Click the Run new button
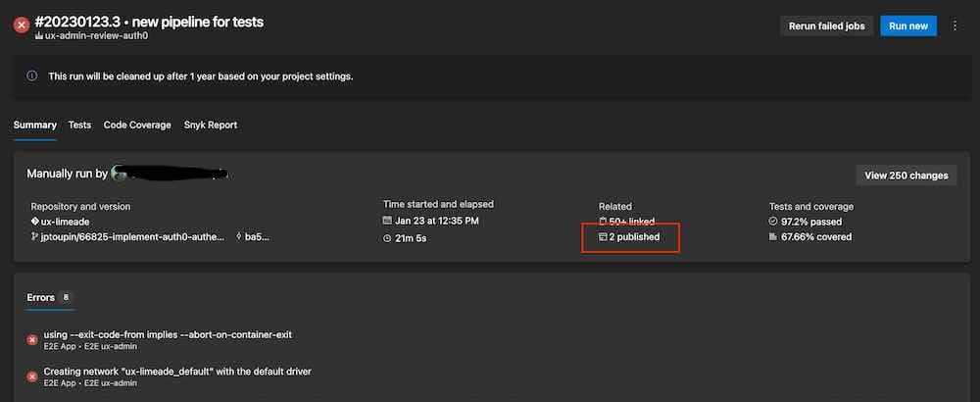This screenshot has width=980, height=402. (x=907, y=26)
